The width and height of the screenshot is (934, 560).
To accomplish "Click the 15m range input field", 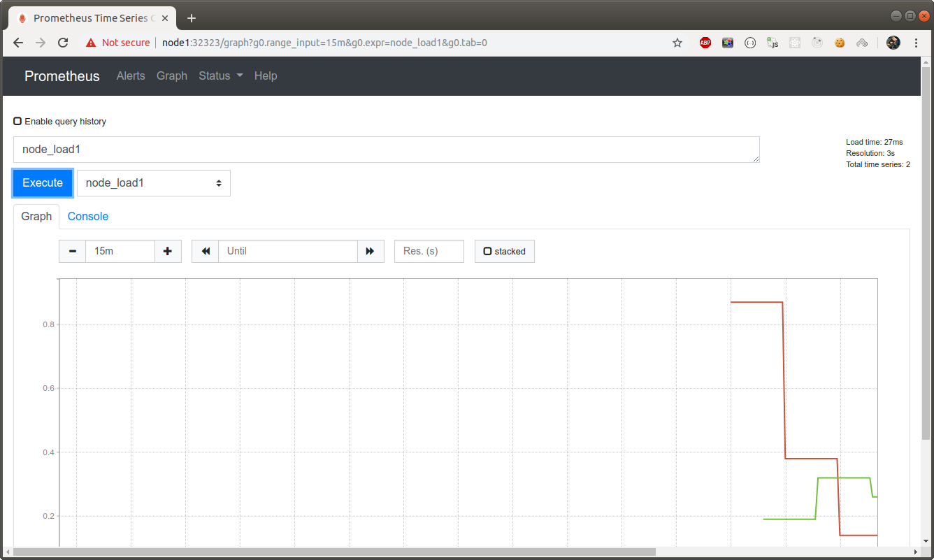I will 120,251.
